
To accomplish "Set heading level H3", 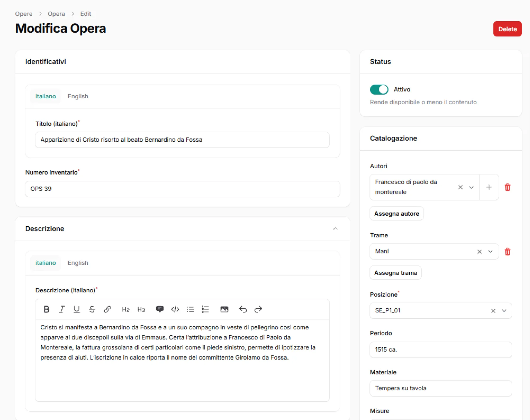I will pos(141,309).
